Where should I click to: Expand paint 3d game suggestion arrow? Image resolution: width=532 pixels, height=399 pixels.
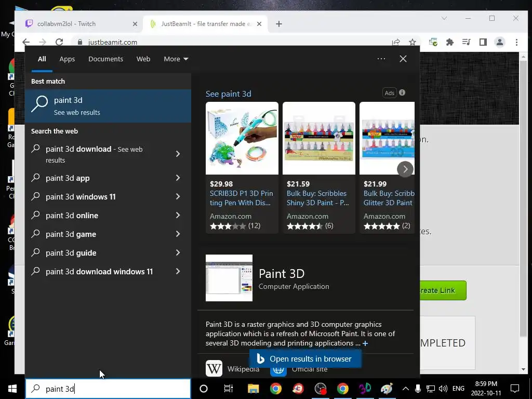click(x=178, y=234)
